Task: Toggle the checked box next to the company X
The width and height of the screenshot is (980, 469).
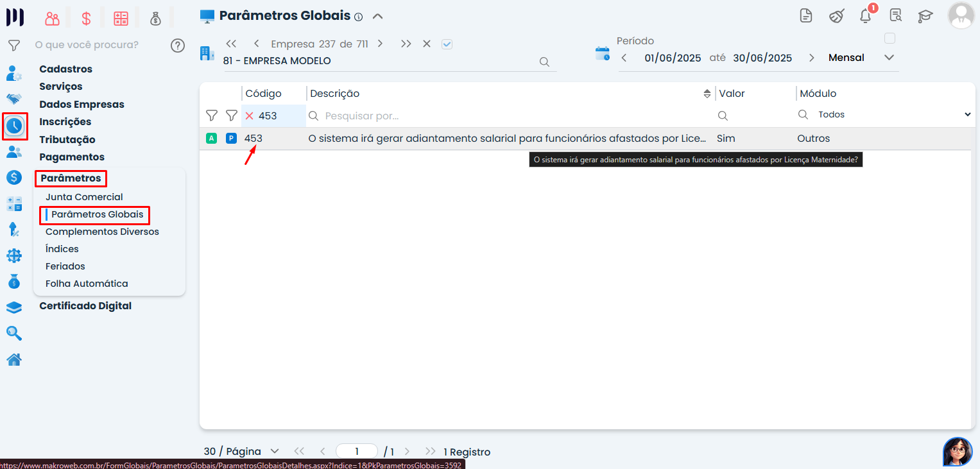Action: pyautogui.click(x=447, y=44)
